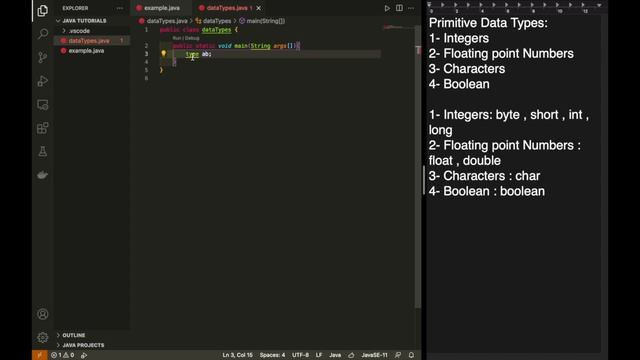This screenshot has height=360, width=640.
Task: Click the Run code lens link
Action: pos(176,38)
